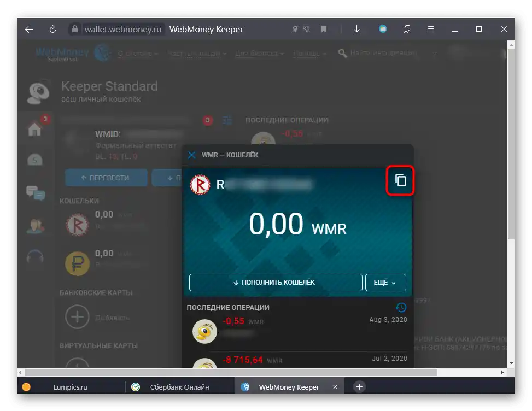Copy the WMR wallet number

point(400,180)
